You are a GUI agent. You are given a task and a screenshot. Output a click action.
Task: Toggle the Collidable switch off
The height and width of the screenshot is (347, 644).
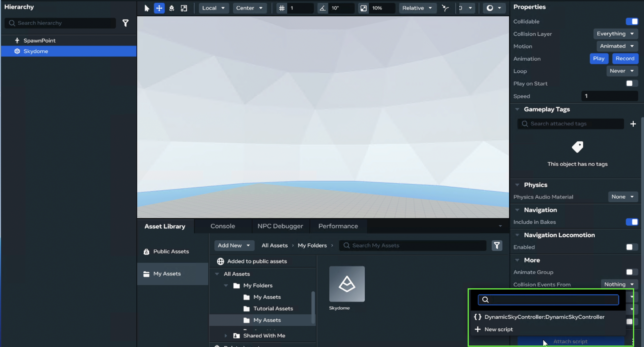coord(632,22)
